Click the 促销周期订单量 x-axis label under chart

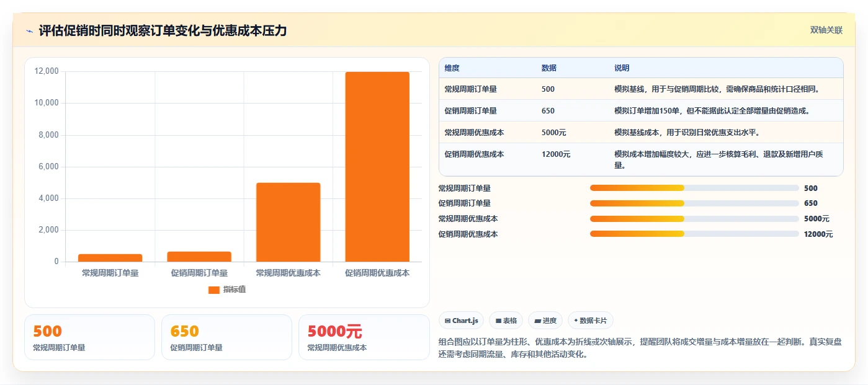[199, 273]
